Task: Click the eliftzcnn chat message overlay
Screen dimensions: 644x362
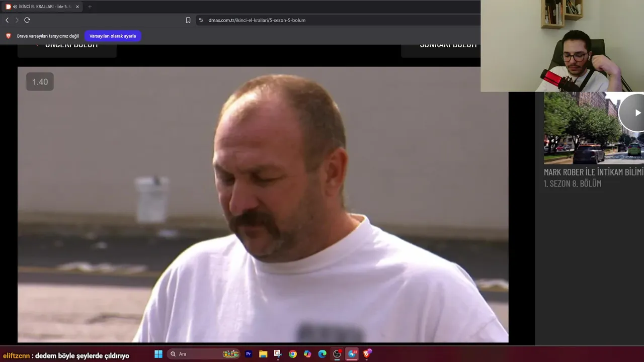Action: tap(66, 356)
